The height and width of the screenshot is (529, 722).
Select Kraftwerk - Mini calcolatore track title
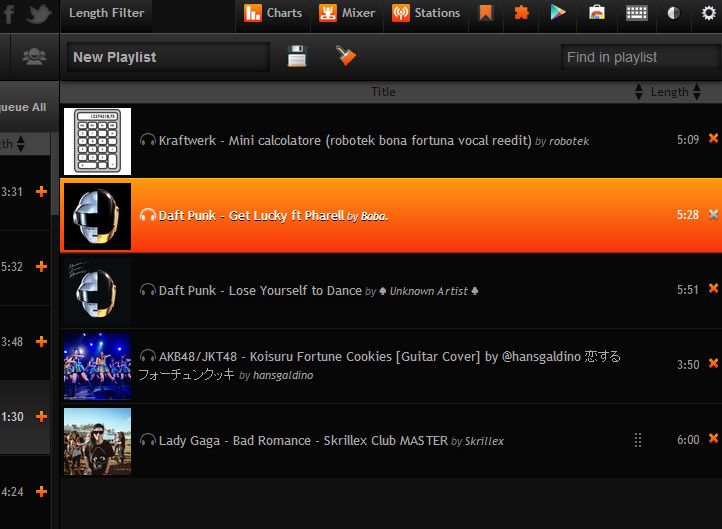tap(345, 140)
